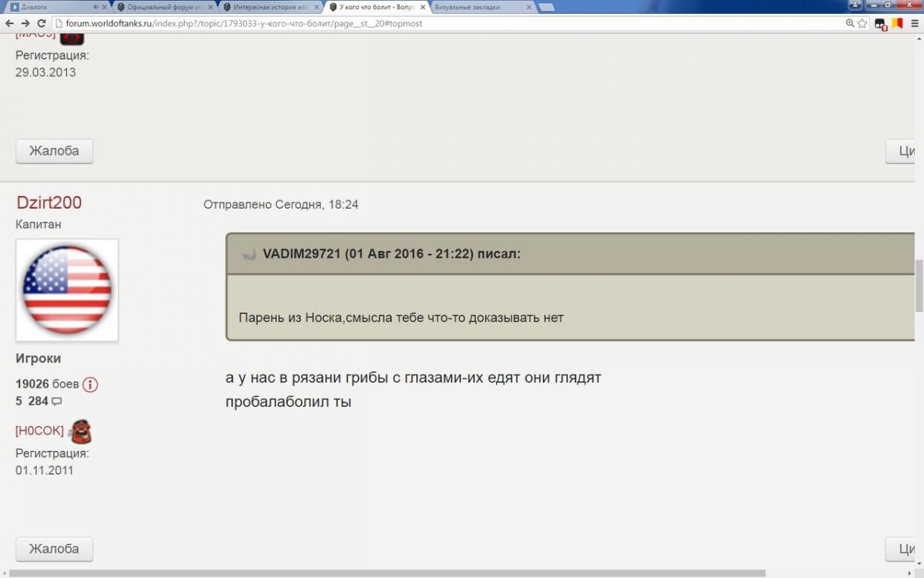The width and height of the screenshot is (924, 578).
Task: Click Dzirt200's American flag avatar
Action: coord(67,290)
